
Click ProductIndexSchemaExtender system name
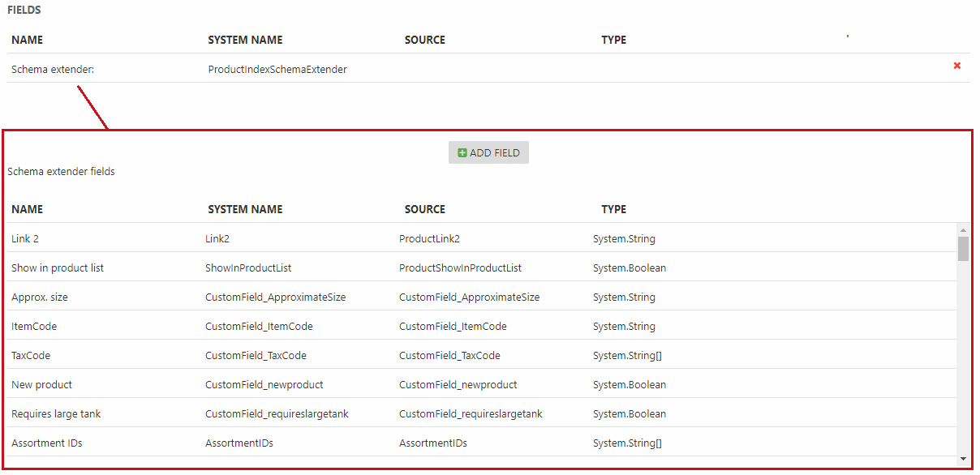277,70
